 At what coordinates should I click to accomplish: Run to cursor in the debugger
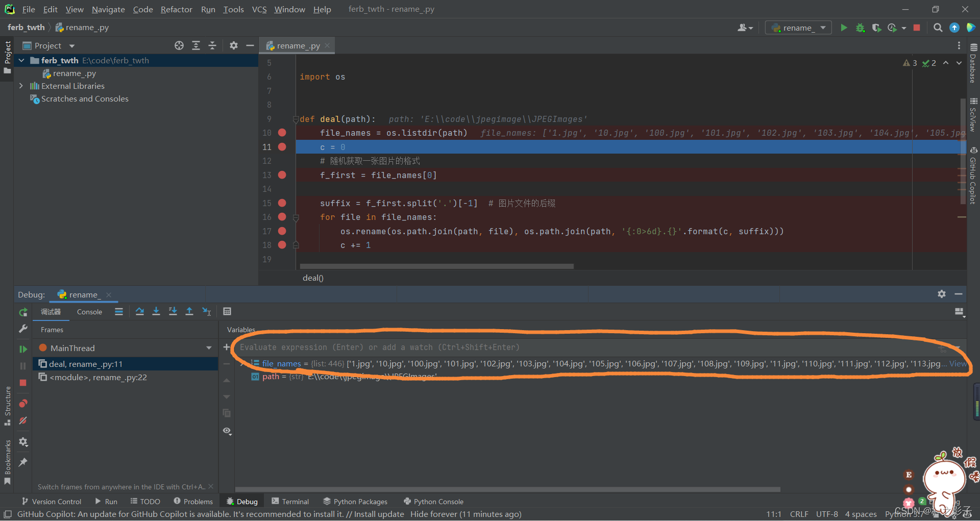click(206, 311)
